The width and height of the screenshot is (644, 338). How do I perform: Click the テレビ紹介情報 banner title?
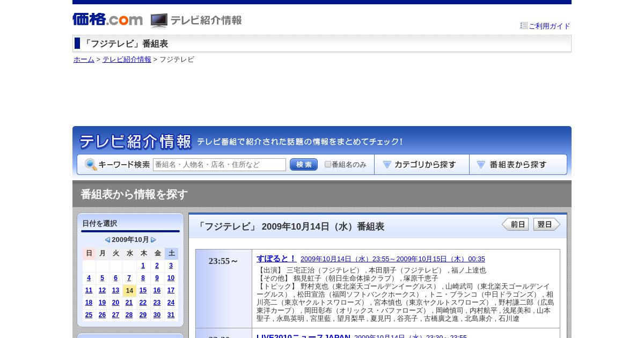135,142
